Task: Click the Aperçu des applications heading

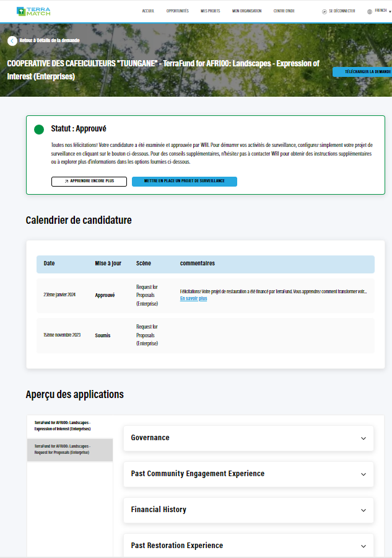Action: pos(75,395)
